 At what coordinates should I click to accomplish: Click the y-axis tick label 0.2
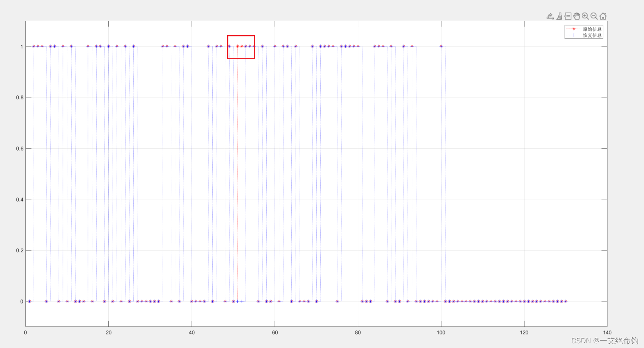click(x=20, y=251)
